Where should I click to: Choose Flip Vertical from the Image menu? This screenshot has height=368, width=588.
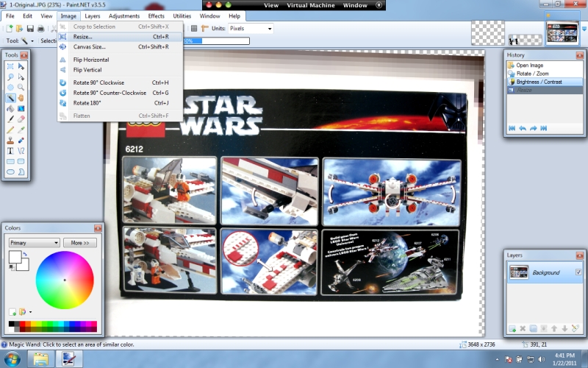[120, 70]
